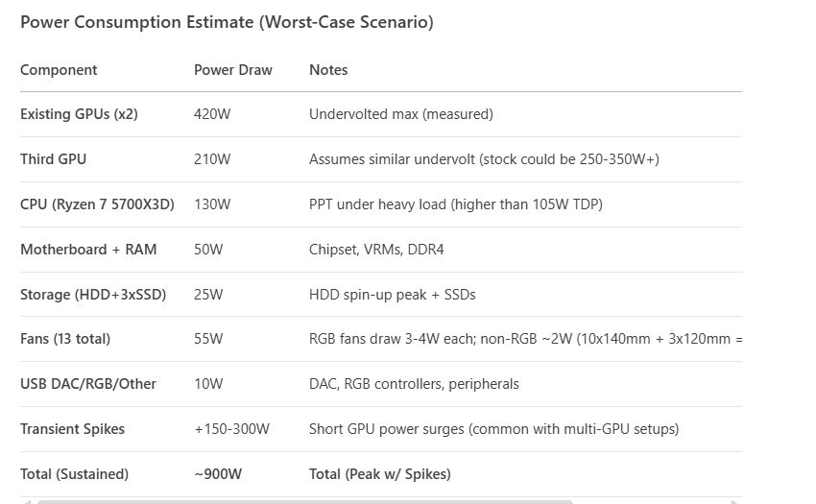Click the USB DAC/RGB/Other cell
Image resolution: width=816 pixels, height=504 pixels.
88,384
